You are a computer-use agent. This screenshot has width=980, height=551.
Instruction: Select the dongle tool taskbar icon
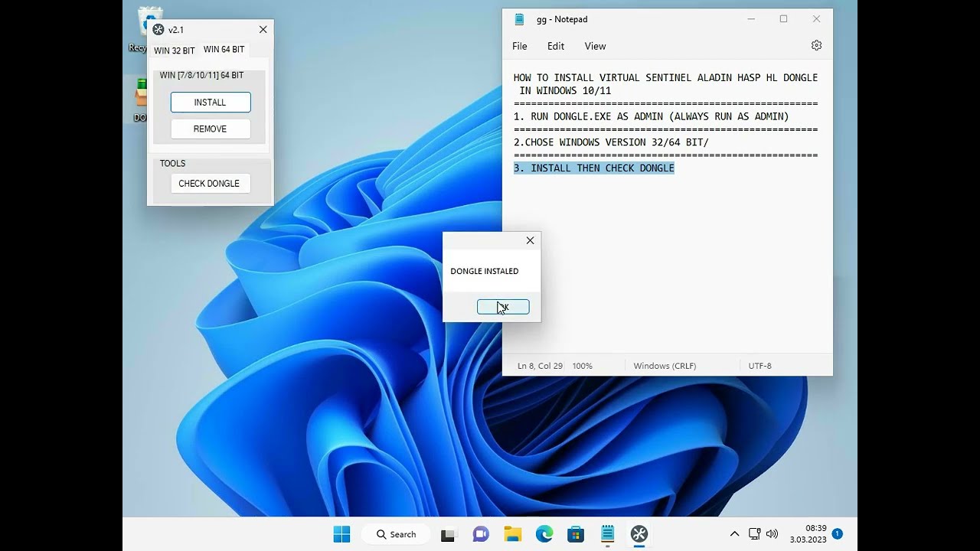pos(639,534)
